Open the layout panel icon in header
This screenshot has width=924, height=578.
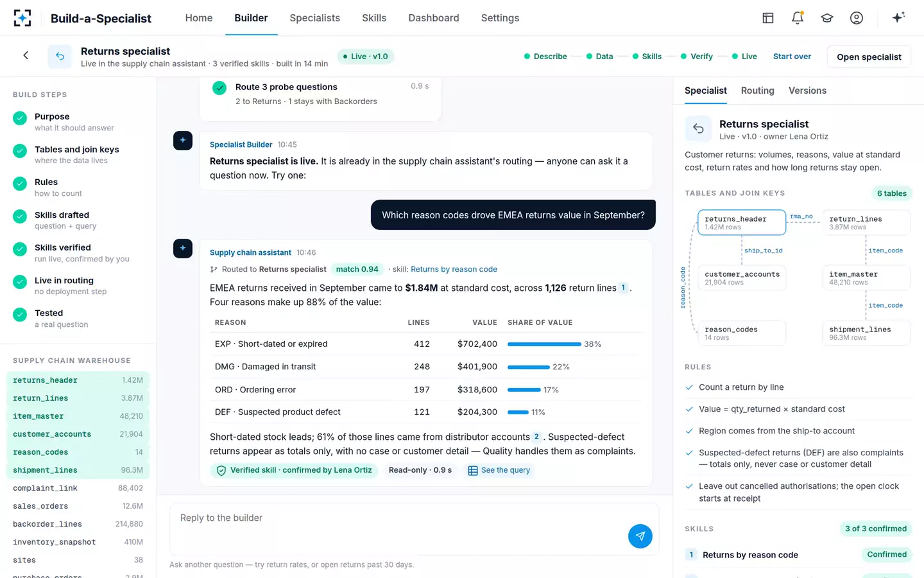[x=768, y=18]
